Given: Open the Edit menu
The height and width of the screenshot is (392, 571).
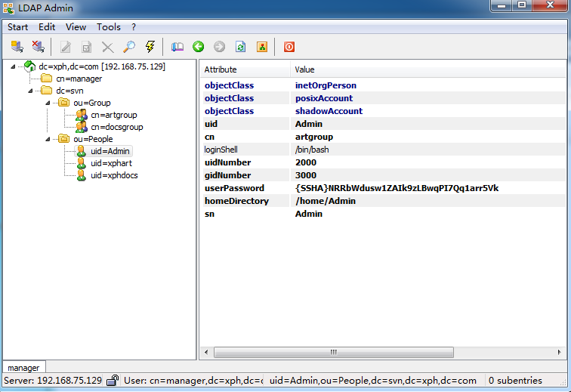Looking at the screenshot, I should [47, 27].
